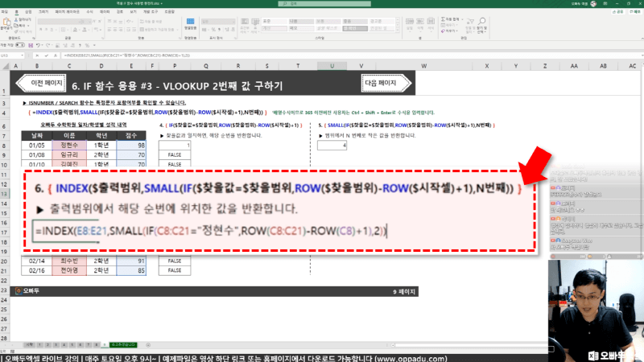Open the Data (데이터) ribbon tab

point(105,12)
